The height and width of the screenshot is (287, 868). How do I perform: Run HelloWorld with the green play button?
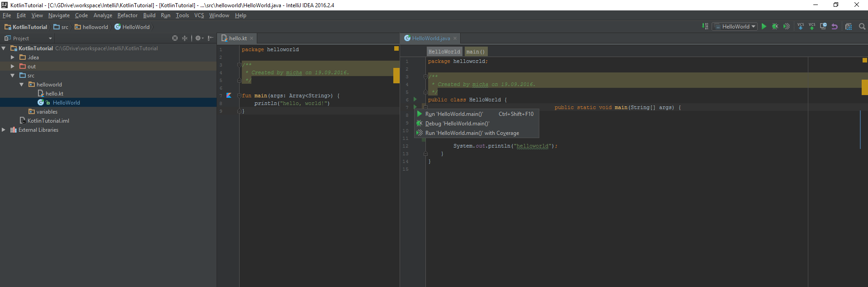coord(764,27)
